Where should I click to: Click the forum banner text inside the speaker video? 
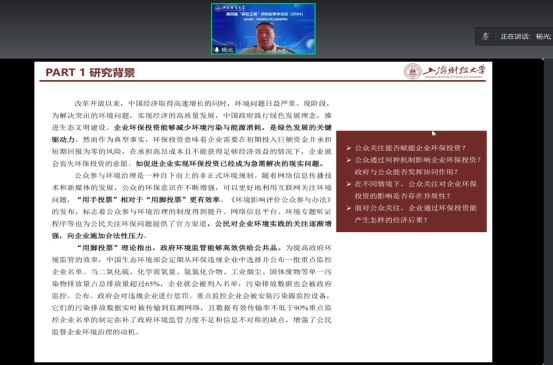pos(265,14)
